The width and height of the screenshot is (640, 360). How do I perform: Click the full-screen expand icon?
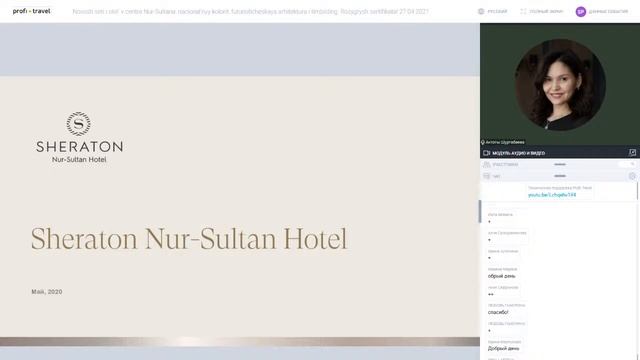[x=523, y=11]
